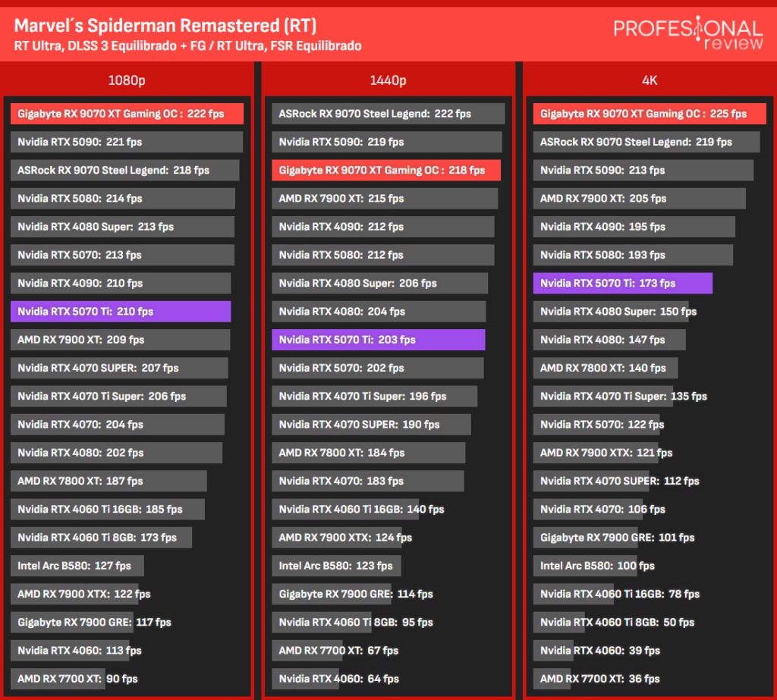Screen dimensions: 777x700
Task: Click red 4K bar Gigabyte RX 9070 XT 225 fps
Action: 650,114
